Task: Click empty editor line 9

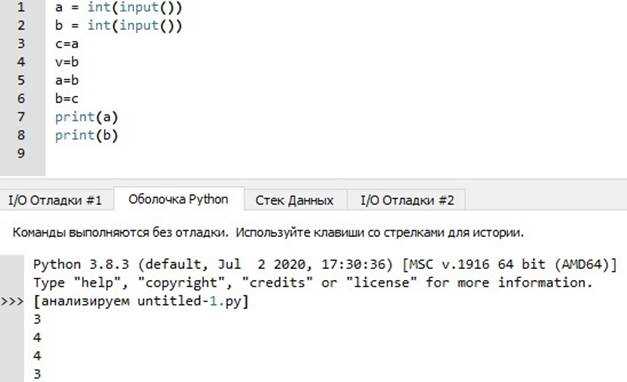Action: coord(336,153)
